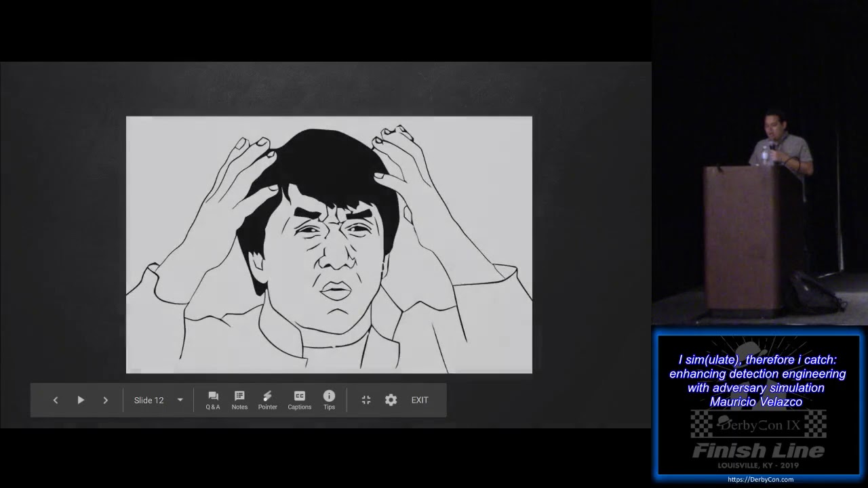Show presentation Tips
Viewport: 868px width, 488px height.
(x=329, y=400)
